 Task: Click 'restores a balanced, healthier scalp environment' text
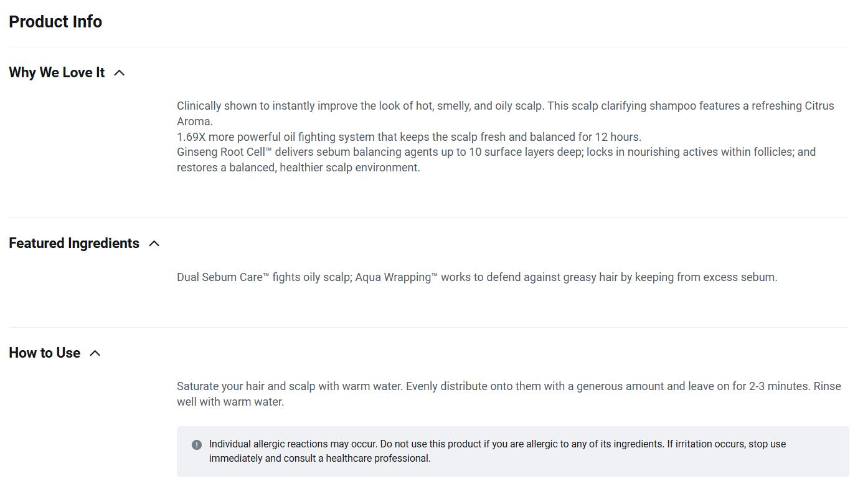point(298,168)
